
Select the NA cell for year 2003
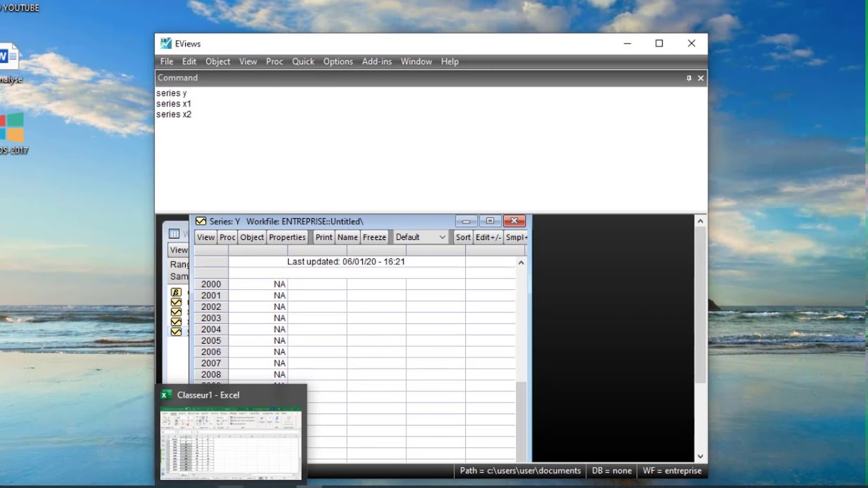(258, 319)
